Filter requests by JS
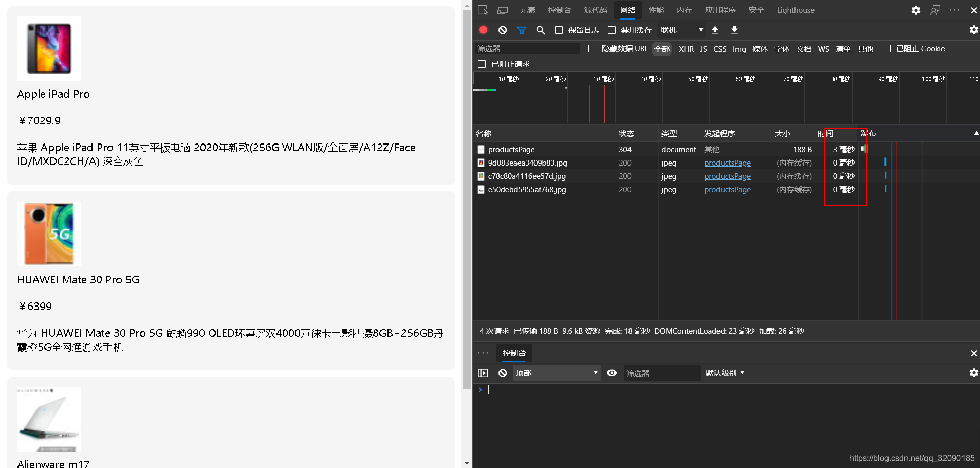The width and height of the screenshot is (980, 468). click(704, 49)
